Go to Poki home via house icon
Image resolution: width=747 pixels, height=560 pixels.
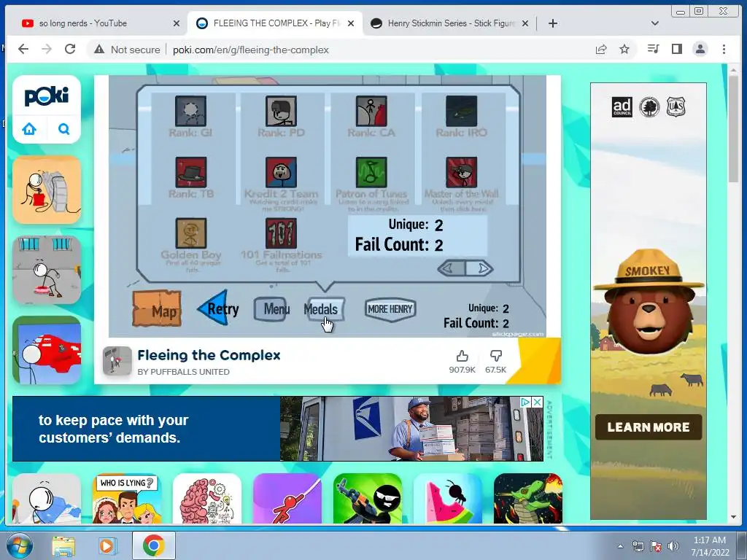coord(29,128)
